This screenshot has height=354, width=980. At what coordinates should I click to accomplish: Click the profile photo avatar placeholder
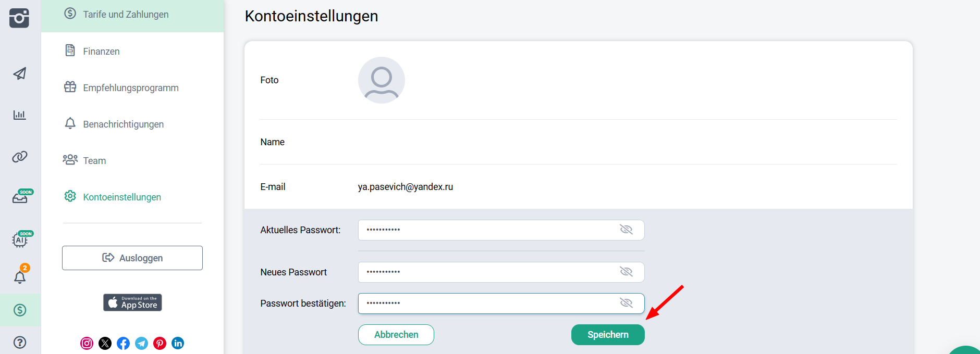point(382,80)
